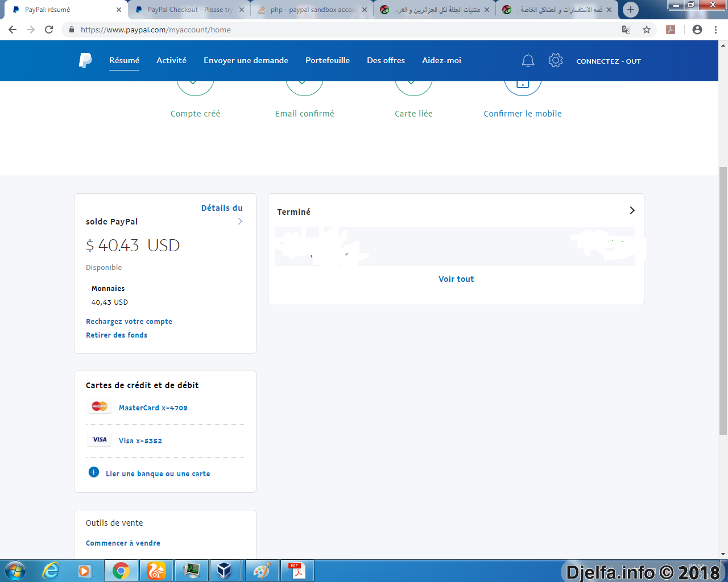Viewport: 728px width, 582px height.
Task: Click the PayPal logo in header
Action: tap(85, 60)
